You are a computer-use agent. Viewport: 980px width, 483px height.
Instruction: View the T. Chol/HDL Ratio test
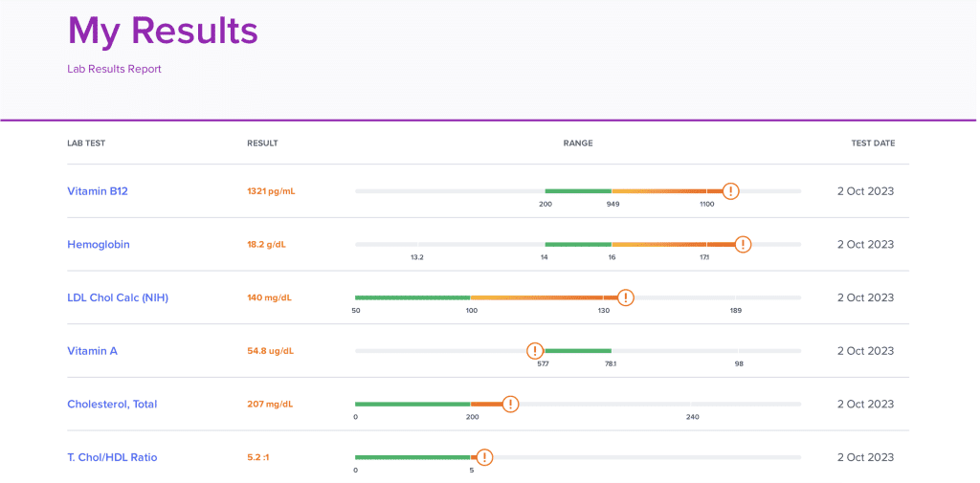(x=112, y=457)
